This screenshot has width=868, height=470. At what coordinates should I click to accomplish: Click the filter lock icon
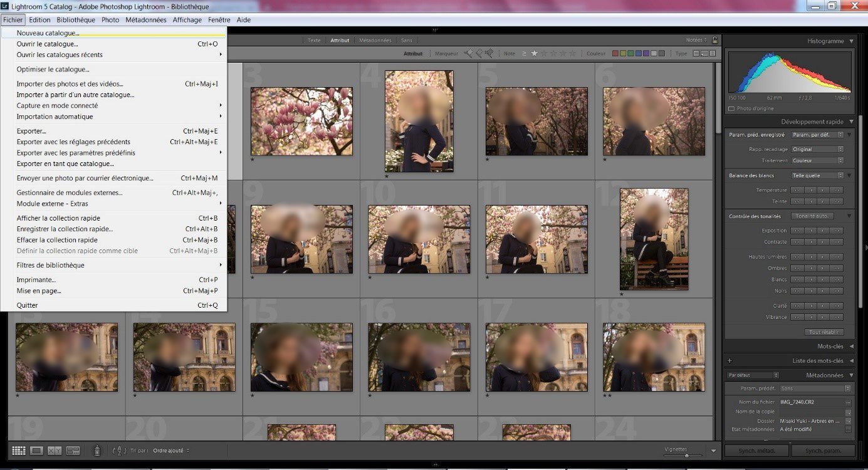(x=714, y=40)
